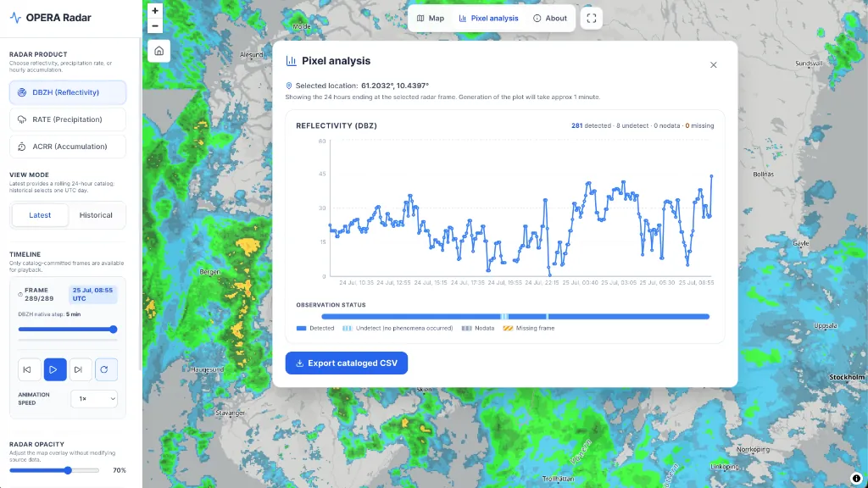The width and height of the screenshot is (868, 488).
Task: Export cataloged CSV file
Action: tap(347, 363)
